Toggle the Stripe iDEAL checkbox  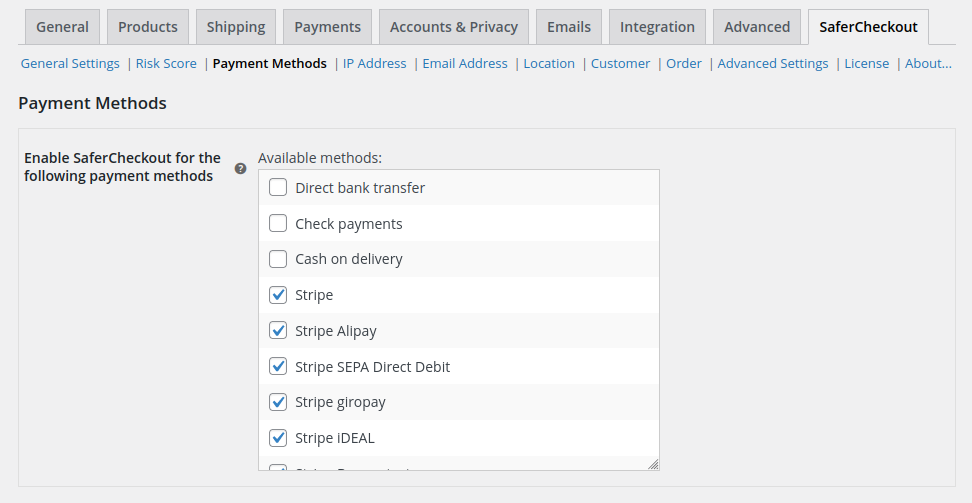(278, 438)
